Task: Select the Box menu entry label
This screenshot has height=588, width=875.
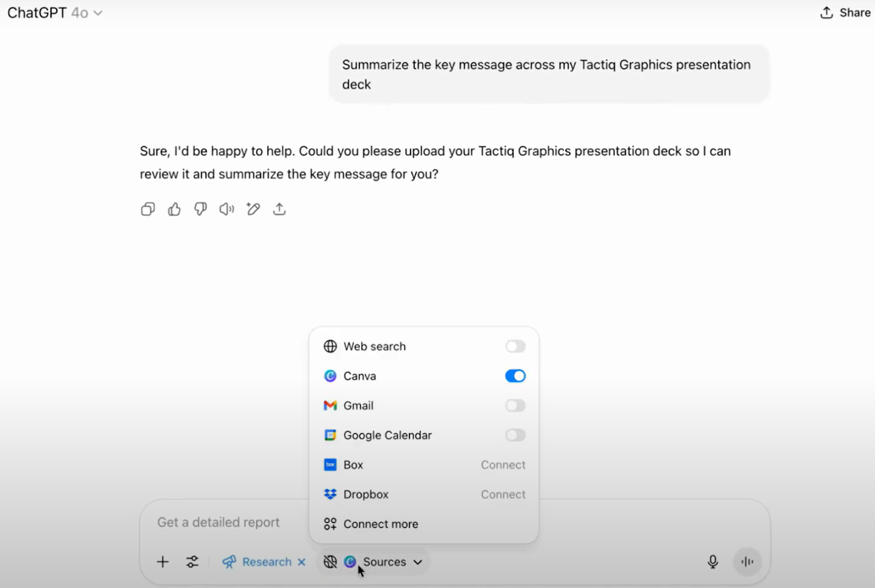Action: 353,464
